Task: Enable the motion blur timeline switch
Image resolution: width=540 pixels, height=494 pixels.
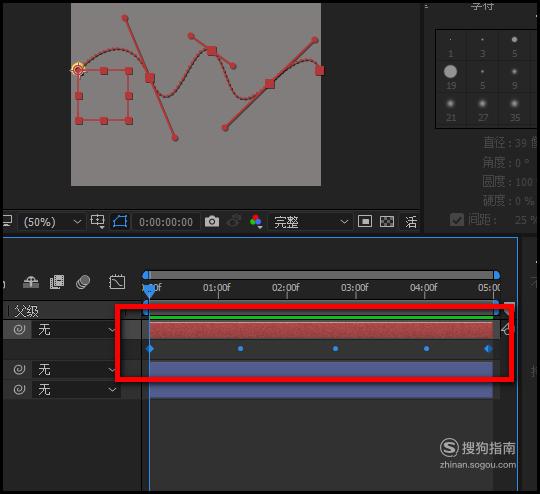Action: coord(83,282)
